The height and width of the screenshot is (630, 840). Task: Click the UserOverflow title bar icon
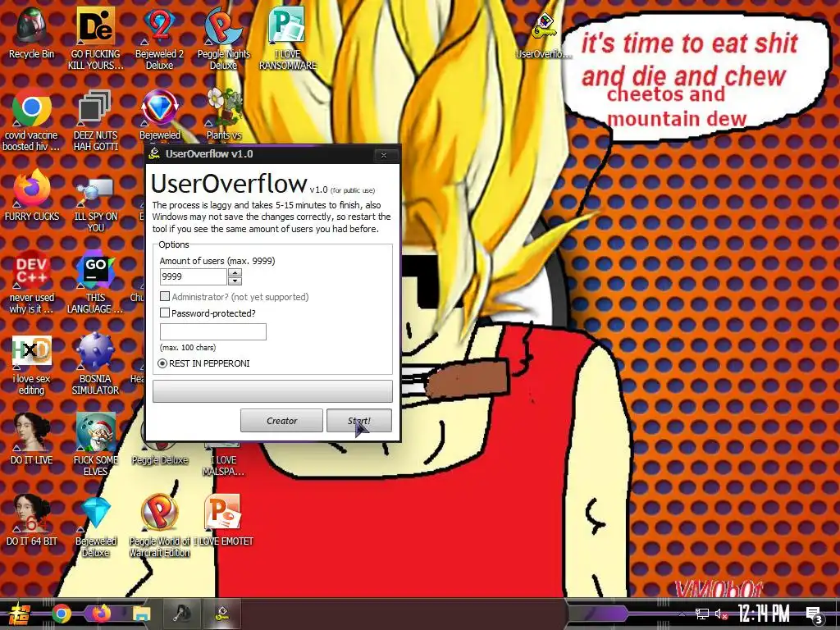(155, 154)
